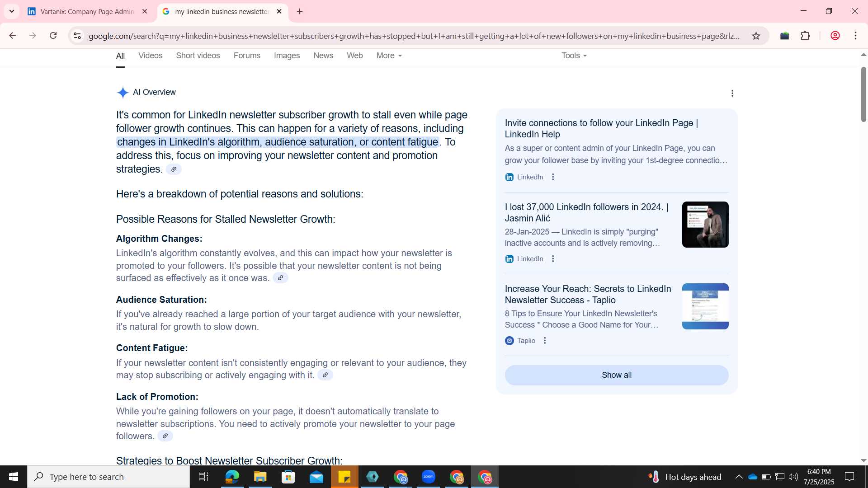Expand the More filters dropdown
The image size is (868, 488).
click(389, 56)
